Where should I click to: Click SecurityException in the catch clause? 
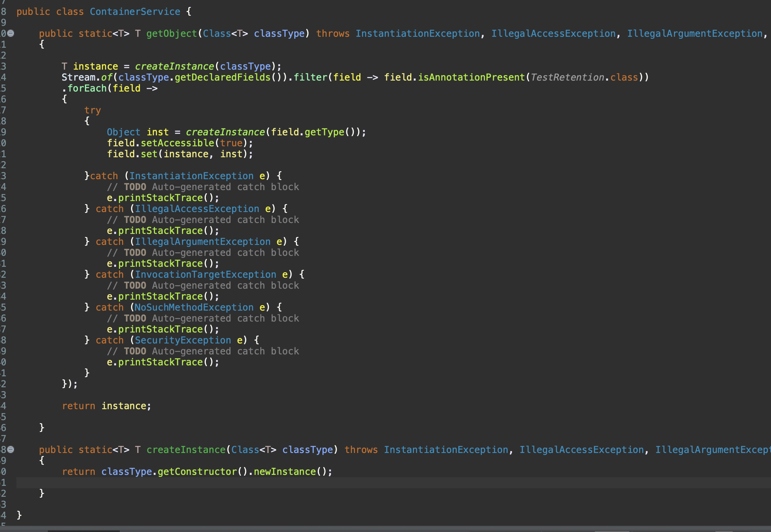[x=183, y=340]
